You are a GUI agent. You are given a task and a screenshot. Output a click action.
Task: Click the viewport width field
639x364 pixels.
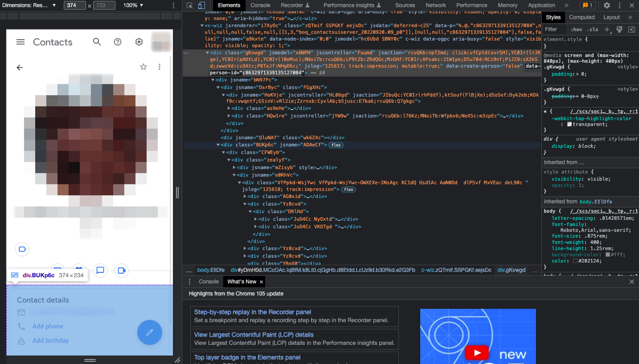74,5
